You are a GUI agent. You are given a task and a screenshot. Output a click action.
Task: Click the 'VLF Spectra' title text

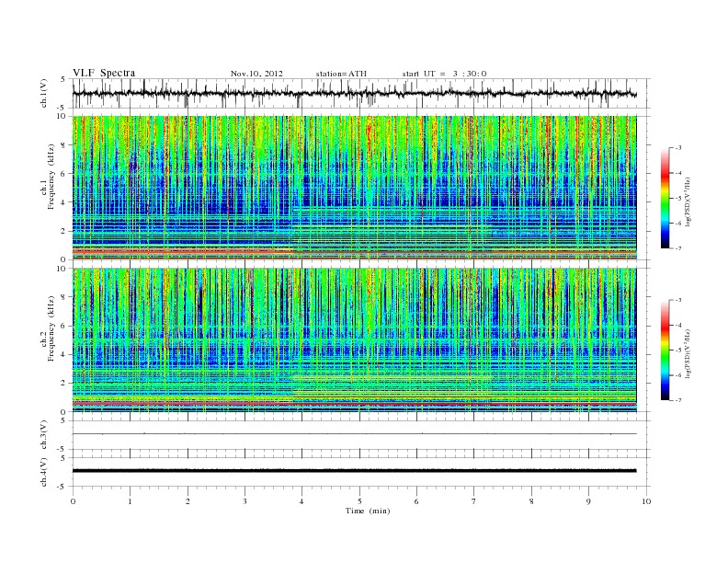pos(104,73)
